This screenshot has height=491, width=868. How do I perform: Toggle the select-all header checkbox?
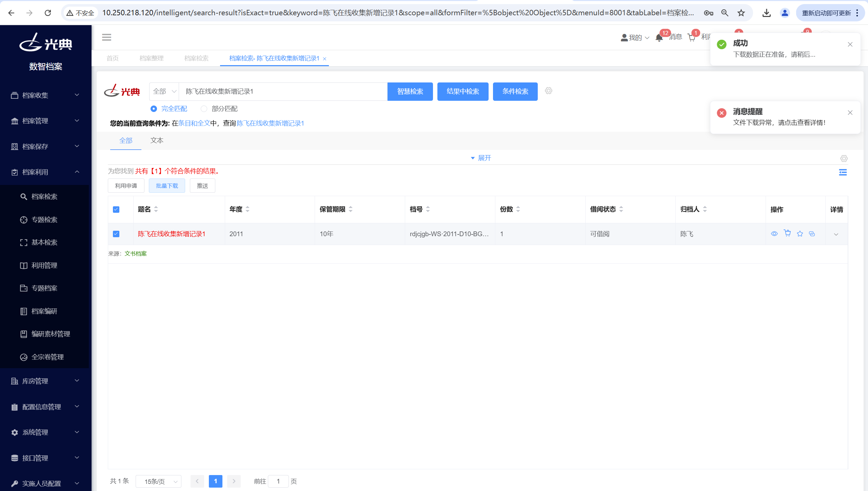(x=116, y=209)
